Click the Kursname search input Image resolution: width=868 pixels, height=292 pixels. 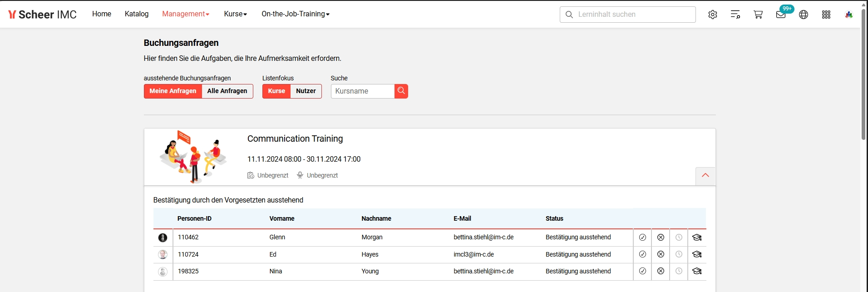click(x=363, y=91)
